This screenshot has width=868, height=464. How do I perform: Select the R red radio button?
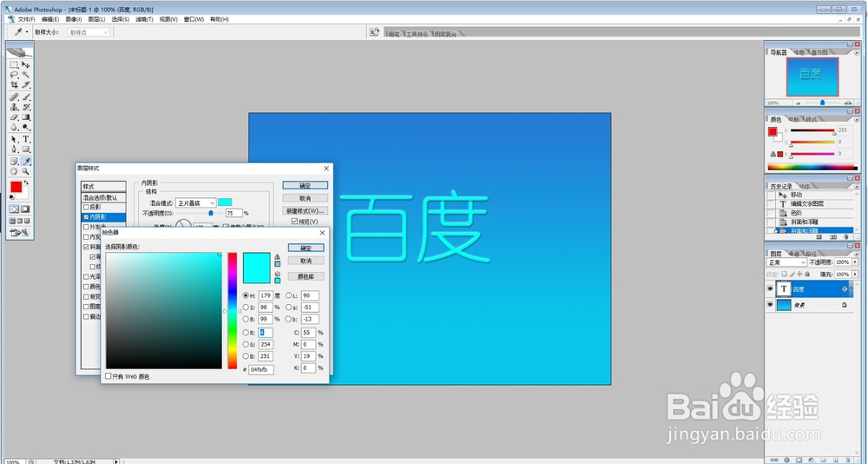[246, 333]
